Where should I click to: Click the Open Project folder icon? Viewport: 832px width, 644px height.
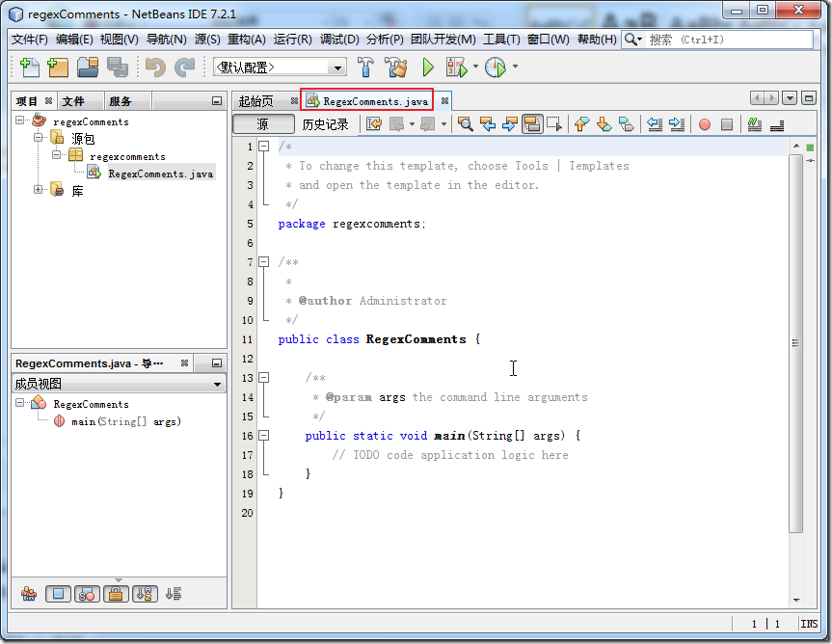point(88,67)
